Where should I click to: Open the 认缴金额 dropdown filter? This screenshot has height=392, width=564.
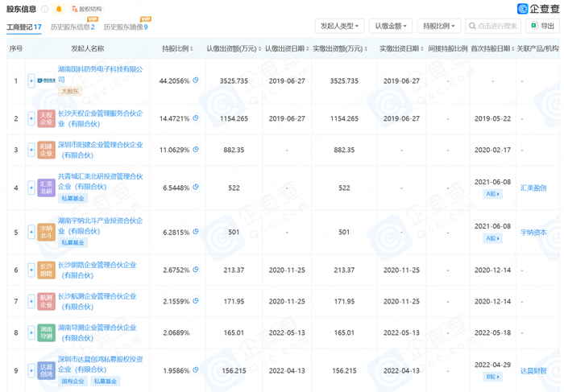pyautogui.click(x=391, y=26)
